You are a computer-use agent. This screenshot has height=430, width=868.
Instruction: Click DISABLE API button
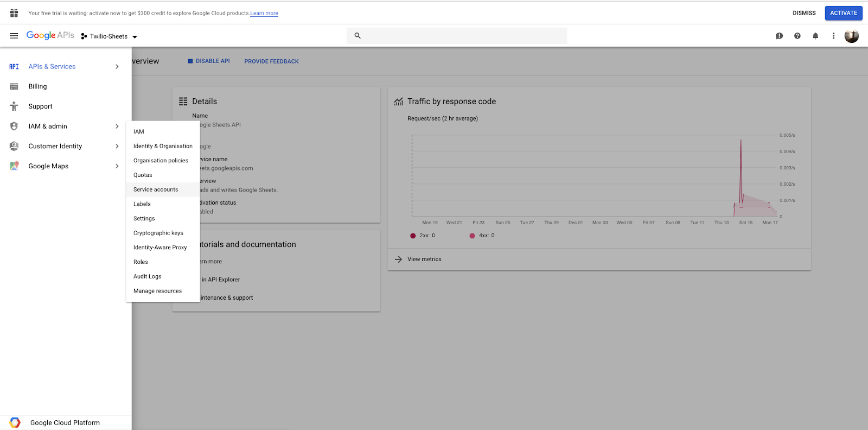pyautogui.click(x=209, y=61)
